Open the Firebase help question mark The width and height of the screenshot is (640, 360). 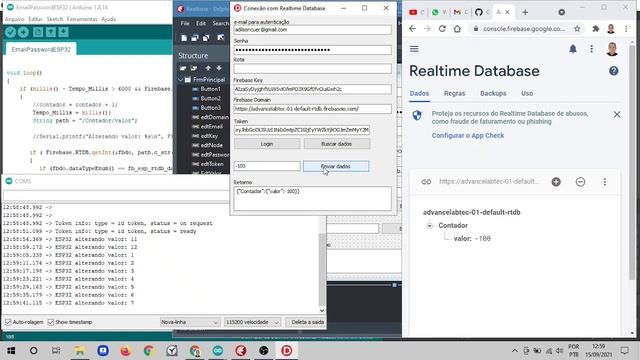tap(613, 71)
